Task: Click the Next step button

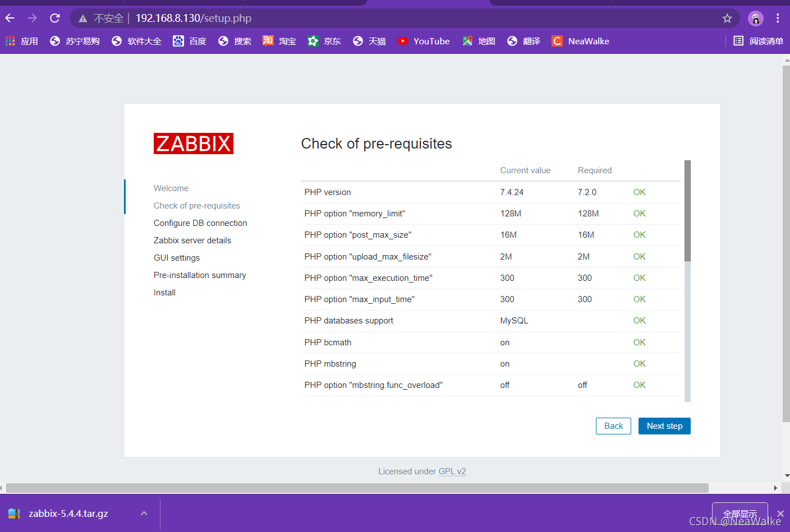Action: (664, 426)
